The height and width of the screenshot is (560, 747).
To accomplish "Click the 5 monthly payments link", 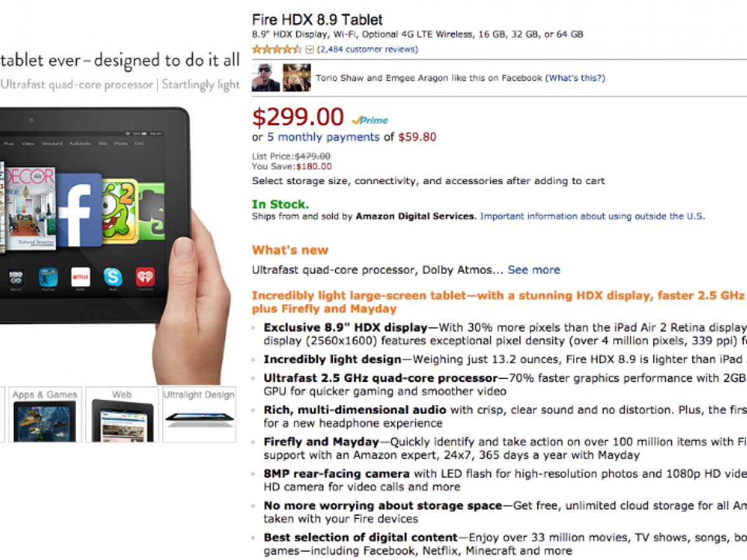I will 323,137.
